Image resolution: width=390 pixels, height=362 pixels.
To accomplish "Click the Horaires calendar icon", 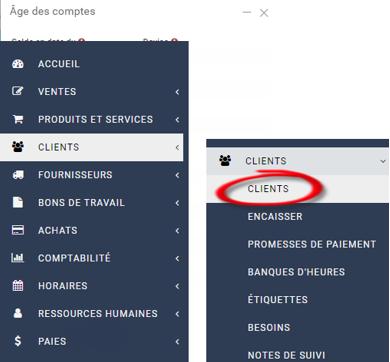I will point(18,286).
